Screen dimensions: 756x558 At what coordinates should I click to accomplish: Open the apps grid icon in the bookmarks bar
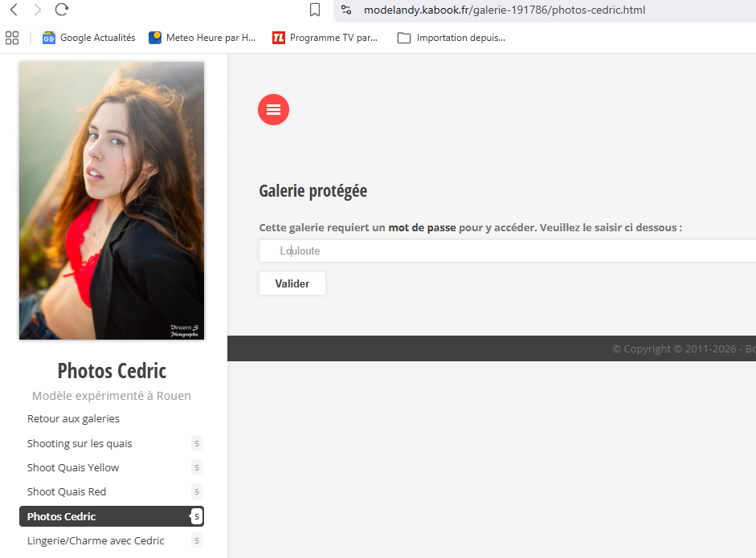[x=12, y=38]
